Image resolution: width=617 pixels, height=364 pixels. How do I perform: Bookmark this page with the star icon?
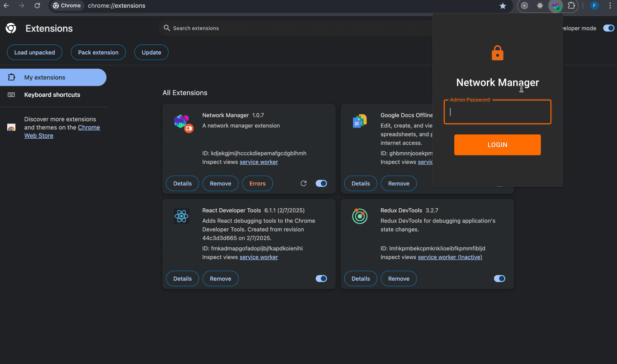[503, 6]
